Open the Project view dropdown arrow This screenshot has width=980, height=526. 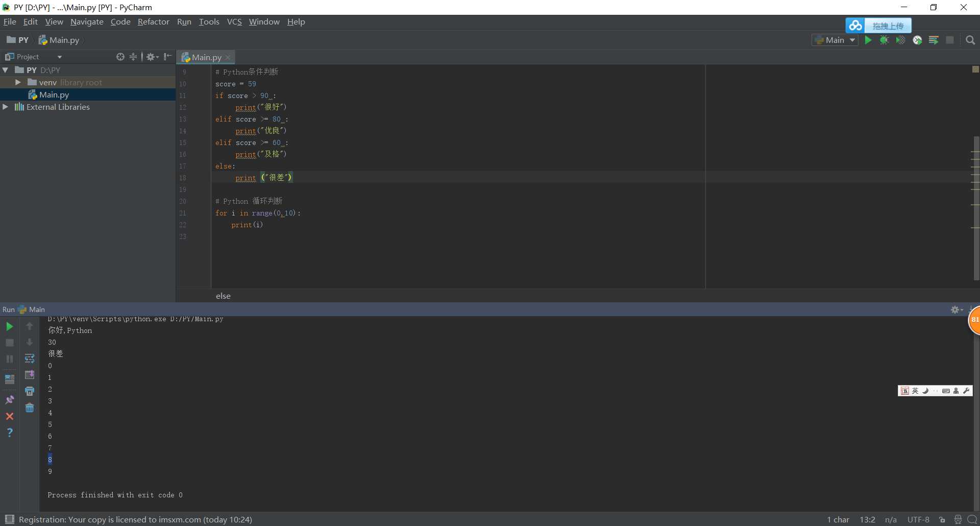tap(60, 57)
